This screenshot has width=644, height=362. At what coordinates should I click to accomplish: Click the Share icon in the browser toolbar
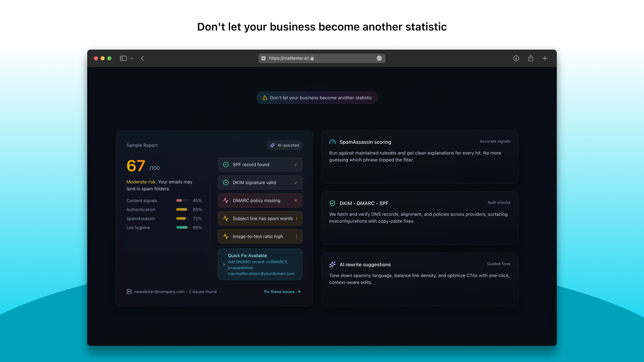(531, 58)
